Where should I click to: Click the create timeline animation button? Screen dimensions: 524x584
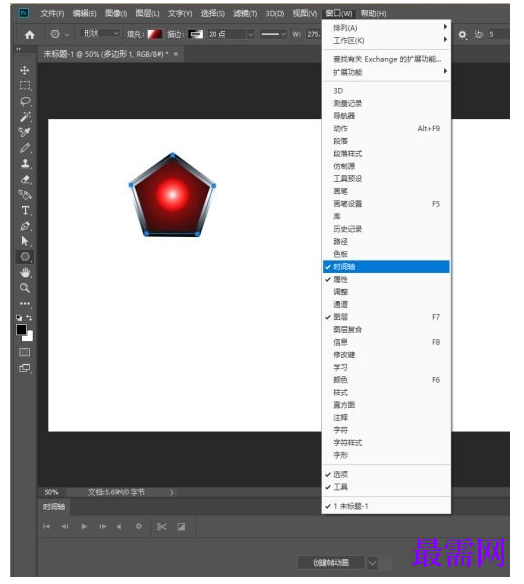point(331,562)
